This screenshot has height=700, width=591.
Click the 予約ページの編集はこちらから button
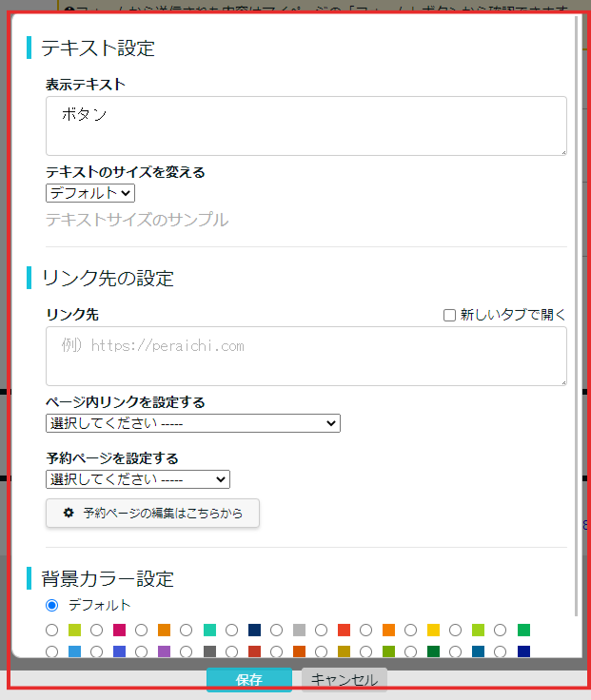(x=152, y=513)
